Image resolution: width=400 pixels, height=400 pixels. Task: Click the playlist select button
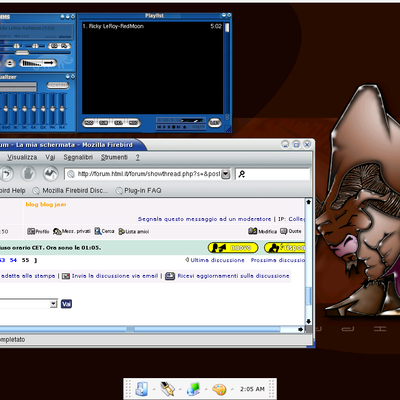(x=119, y=123)
